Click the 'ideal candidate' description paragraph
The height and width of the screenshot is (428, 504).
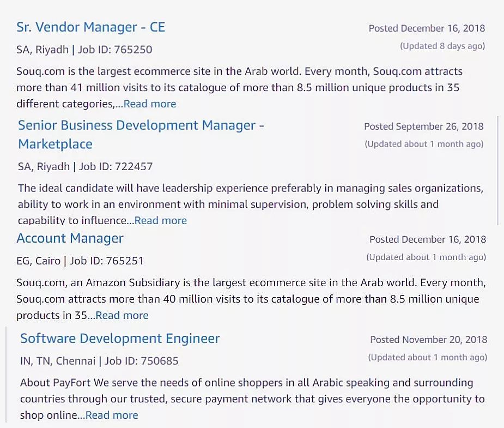pyautogui.click(x=251, y=204)
